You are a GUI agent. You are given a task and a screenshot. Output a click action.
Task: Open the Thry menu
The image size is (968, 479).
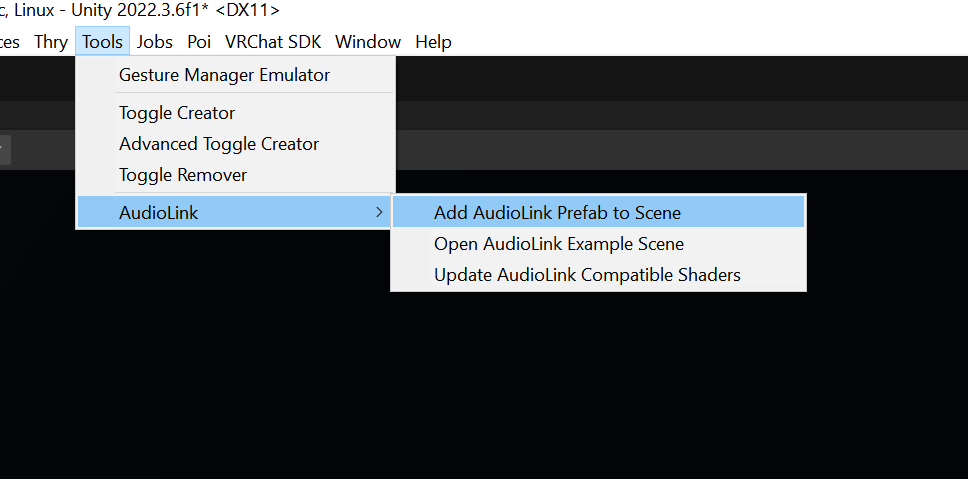coord(50,42)
